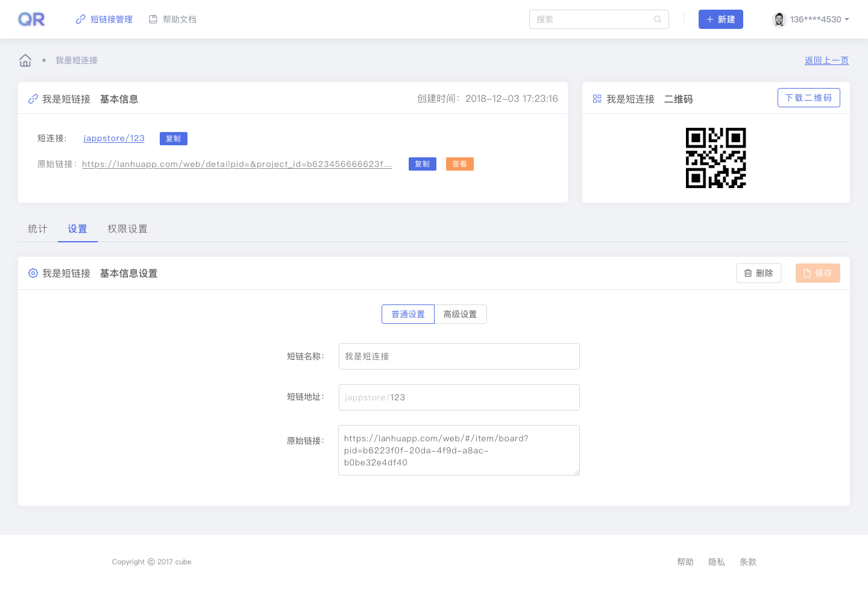Click the plus icon on the 新建 button

(710, 19)
